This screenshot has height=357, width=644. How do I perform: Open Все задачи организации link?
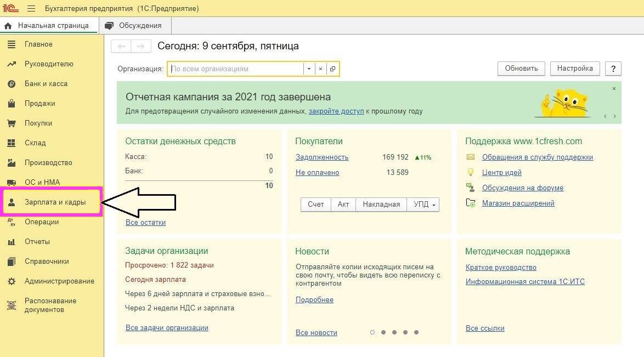click(167, 328)
